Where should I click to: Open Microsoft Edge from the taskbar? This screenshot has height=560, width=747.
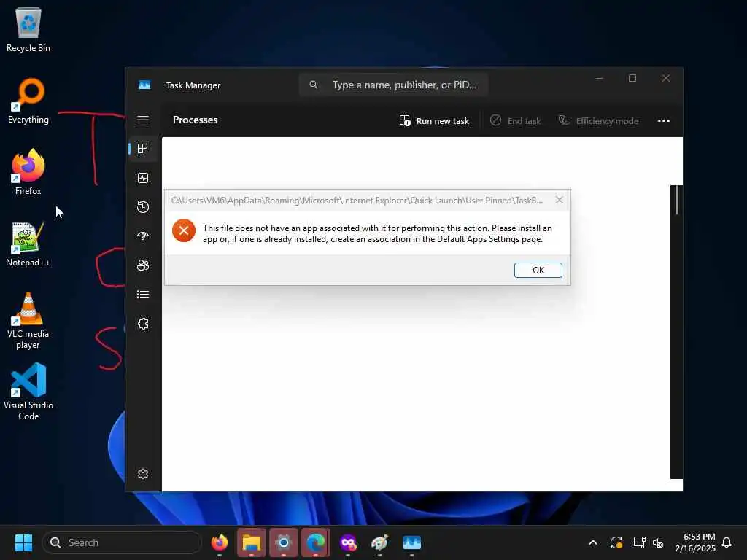[x=315, y=542]
